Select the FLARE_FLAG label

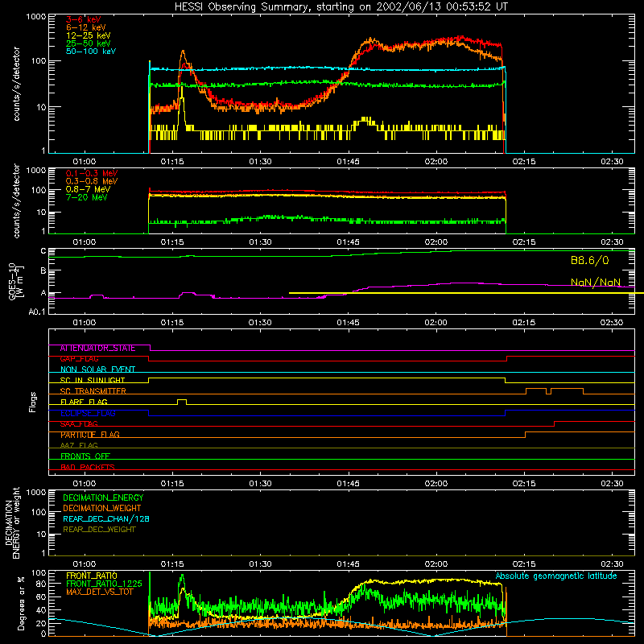(x=84, y=402)
